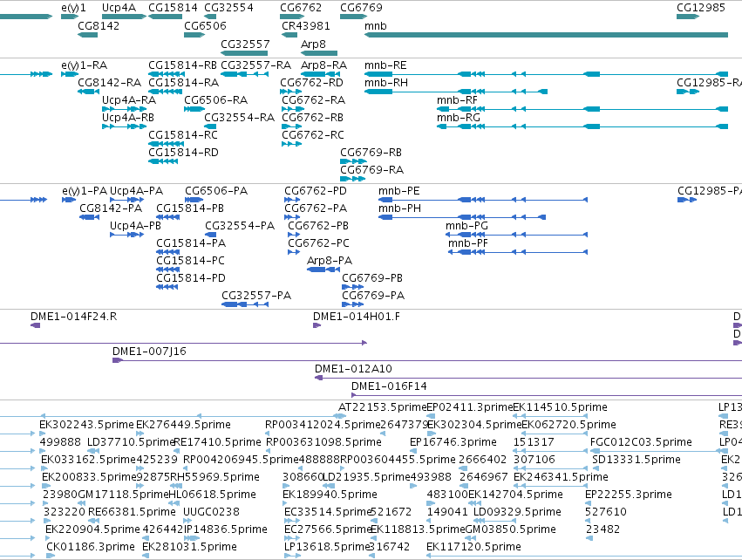The height and width of the screenshot is (560, 742).
Task: Click the CG6769-PB protein label
Action: 372,278
